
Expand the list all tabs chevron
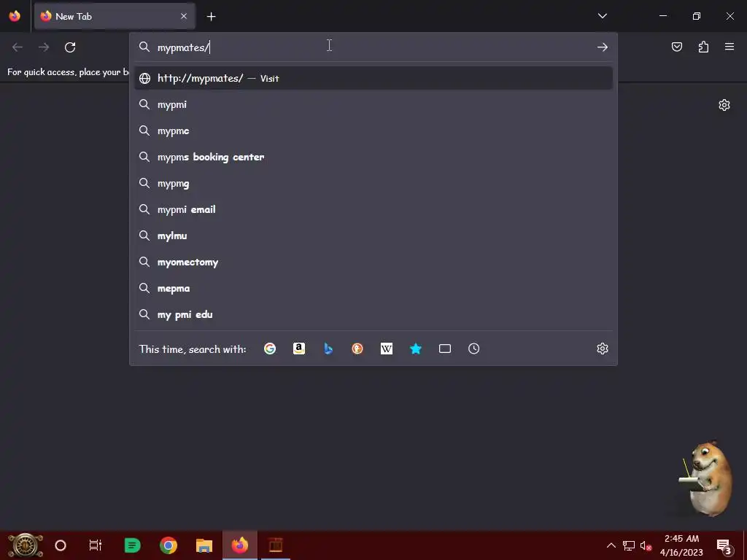[602, 16]
